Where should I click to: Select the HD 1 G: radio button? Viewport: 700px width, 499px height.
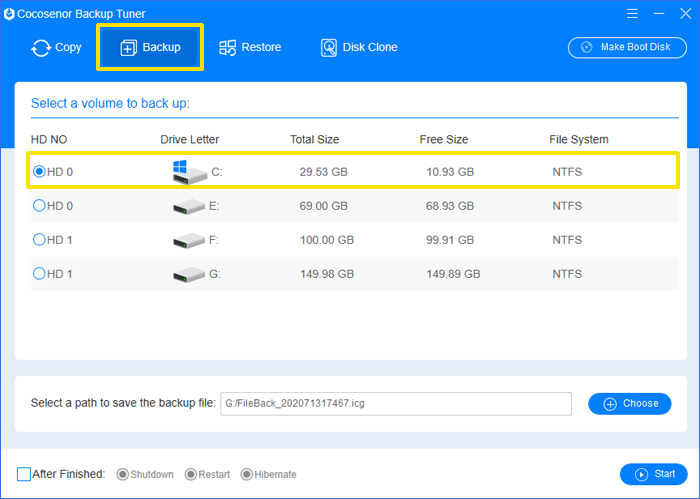pos(39,274)
